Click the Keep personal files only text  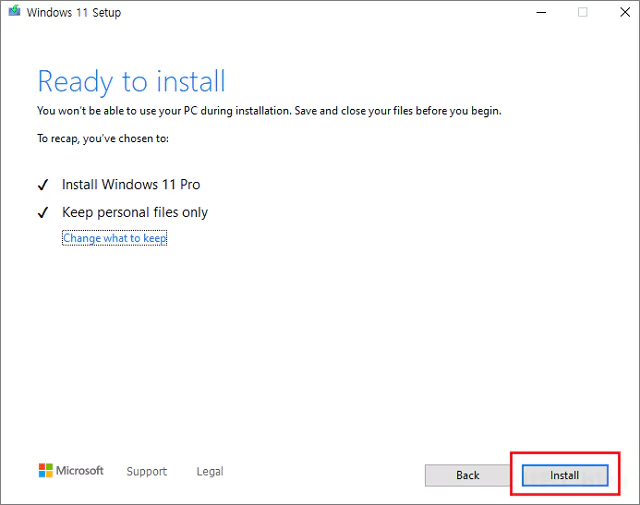(135, 212)
